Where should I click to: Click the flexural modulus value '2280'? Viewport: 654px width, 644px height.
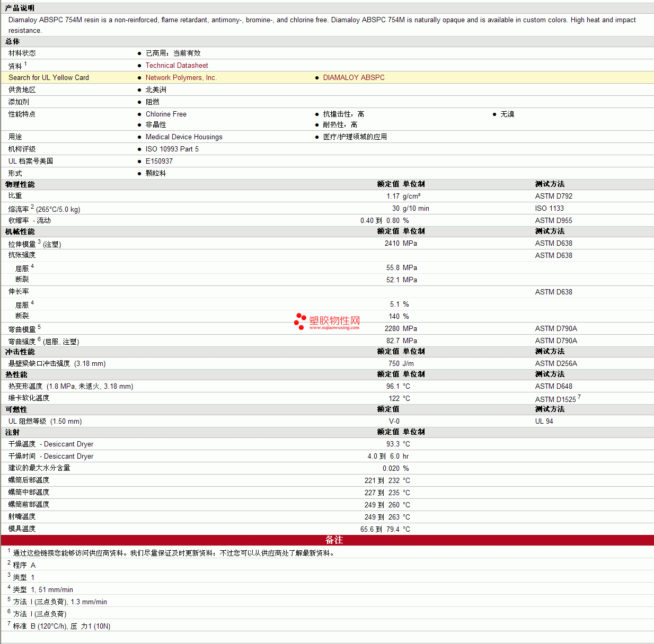tap(392, 328)
